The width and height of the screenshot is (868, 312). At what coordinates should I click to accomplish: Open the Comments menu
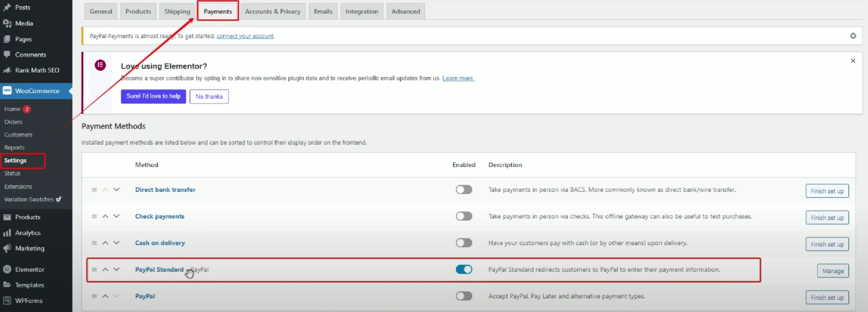tap(36, 55)
